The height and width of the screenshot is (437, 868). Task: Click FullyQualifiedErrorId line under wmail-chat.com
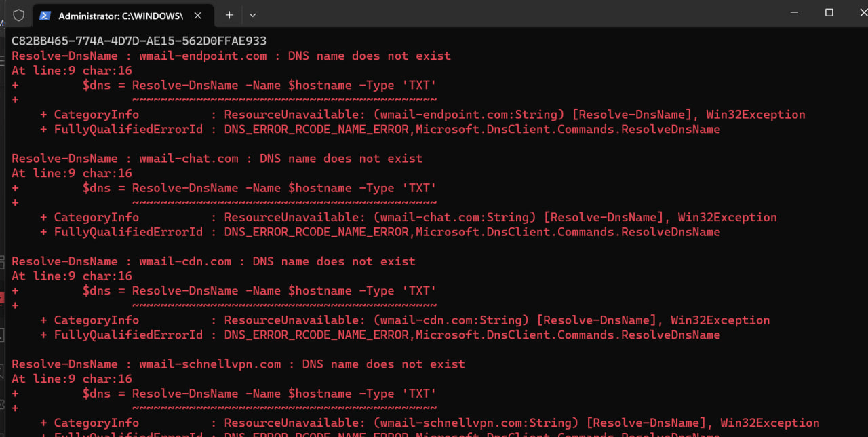click(380, 232)
